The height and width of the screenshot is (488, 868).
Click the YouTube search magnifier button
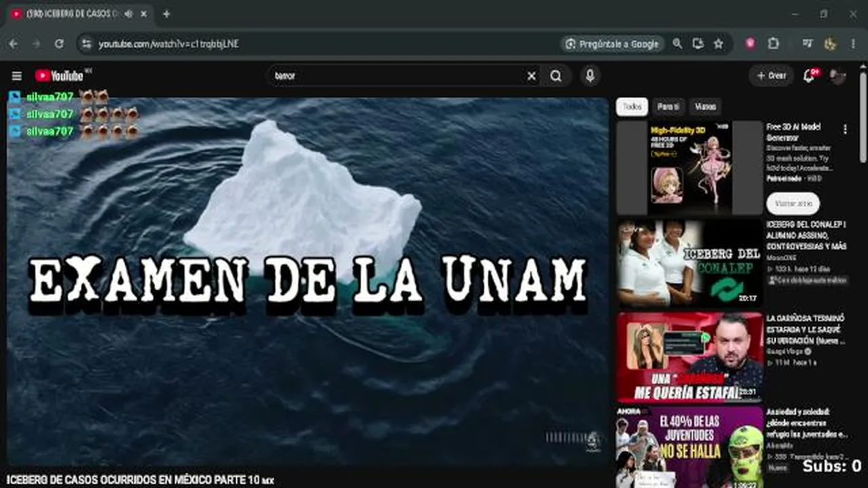[x=556, y=76]
